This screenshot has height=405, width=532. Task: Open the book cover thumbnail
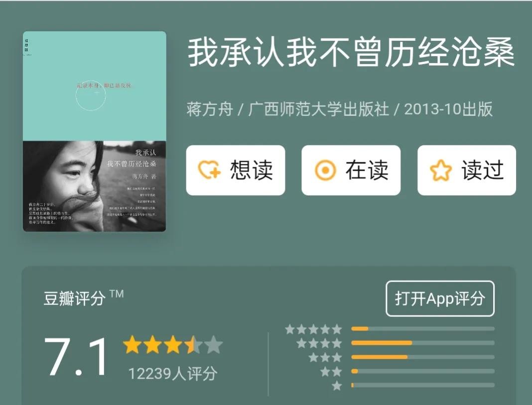[x=94, y=131]
